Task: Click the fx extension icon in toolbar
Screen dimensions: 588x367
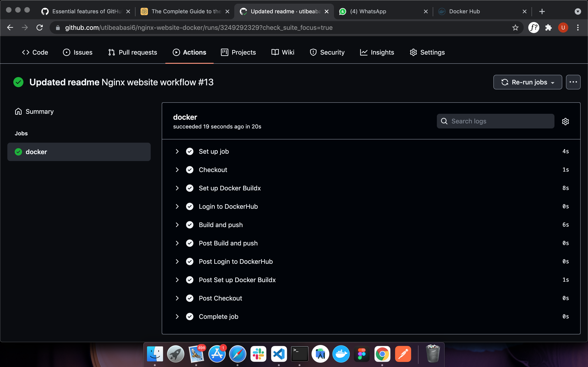Action: [x=534, y=28]
